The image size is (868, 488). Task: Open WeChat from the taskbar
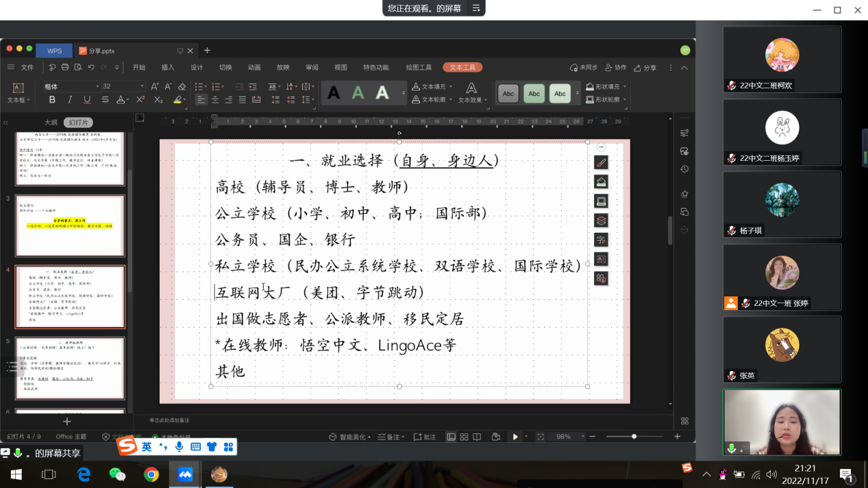pos(118,474)
